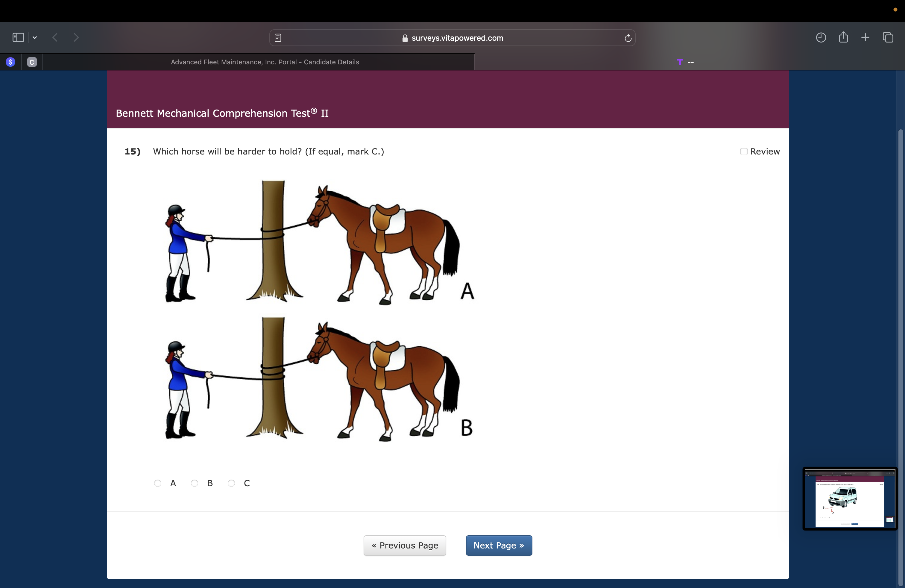Screen dimensions: 905x588
Task: Open the purple dollar pinned tab
Action: [x=11, y=62]
